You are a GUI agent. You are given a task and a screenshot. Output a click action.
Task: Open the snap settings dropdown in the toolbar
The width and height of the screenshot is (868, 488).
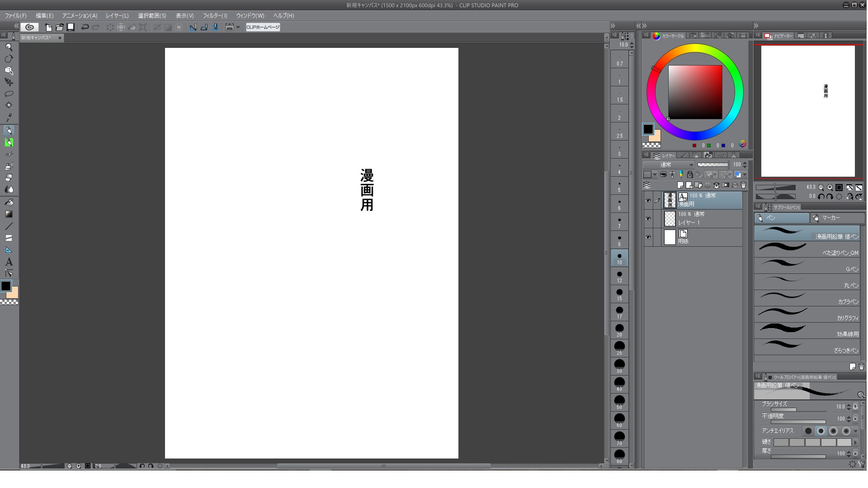(x=238, y=27)
